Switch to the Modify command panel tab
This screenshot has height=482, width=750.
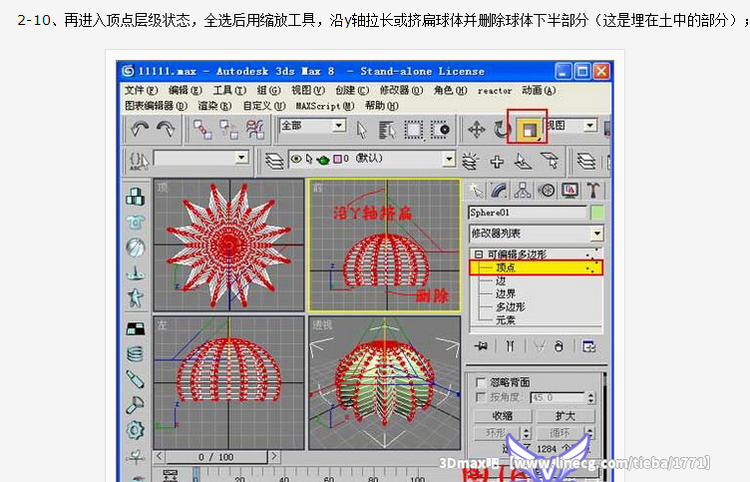coord(499,190)
